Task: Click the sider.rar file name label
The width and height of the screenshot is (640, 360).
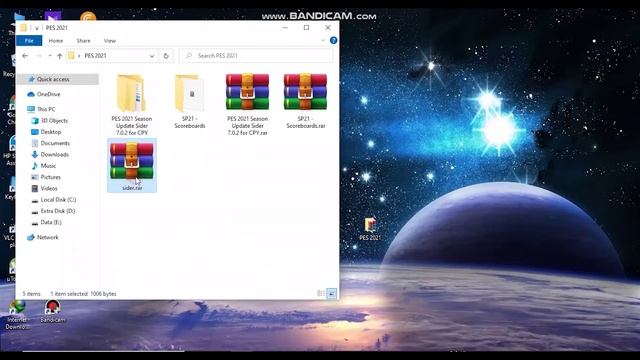Action: tap(132, 188)
